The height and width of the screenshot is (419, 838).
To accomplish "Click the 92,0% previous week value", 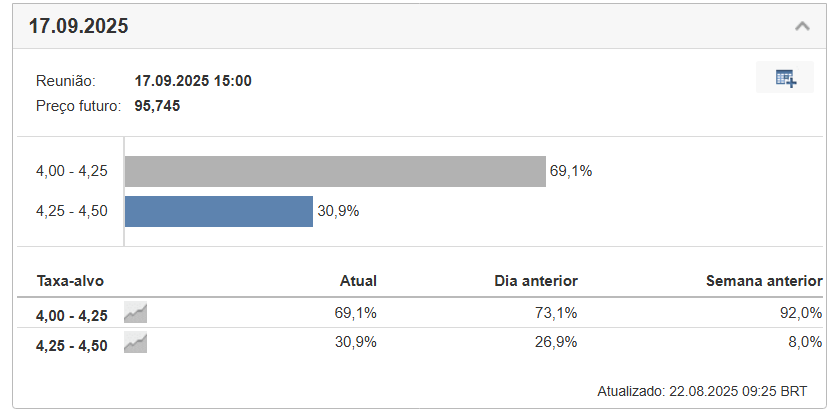I will 801,313.
